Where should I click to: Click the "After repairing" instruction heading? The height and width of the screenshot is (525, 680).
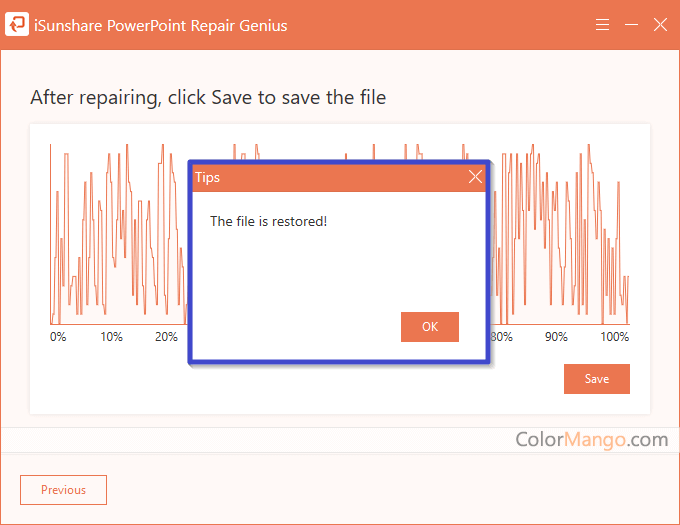(208, 97)
